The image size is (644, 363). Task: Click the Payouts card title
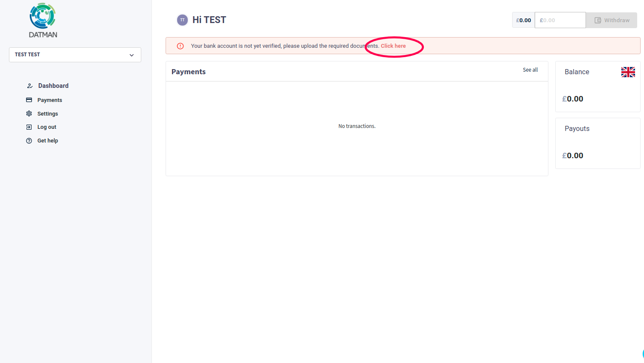point(577,129)
